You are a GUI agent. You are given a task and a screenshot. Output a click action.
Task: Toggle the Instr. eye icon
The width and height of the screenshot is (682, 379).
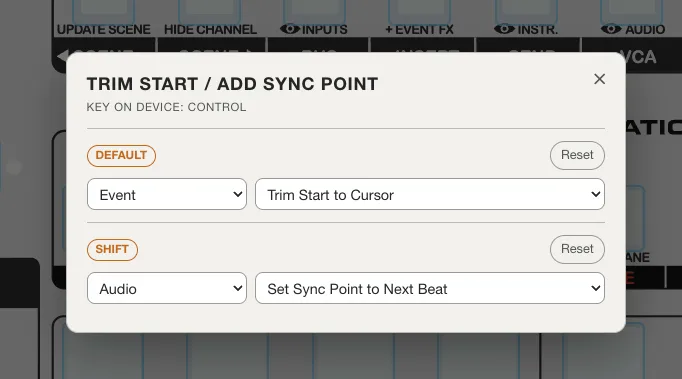505,29
